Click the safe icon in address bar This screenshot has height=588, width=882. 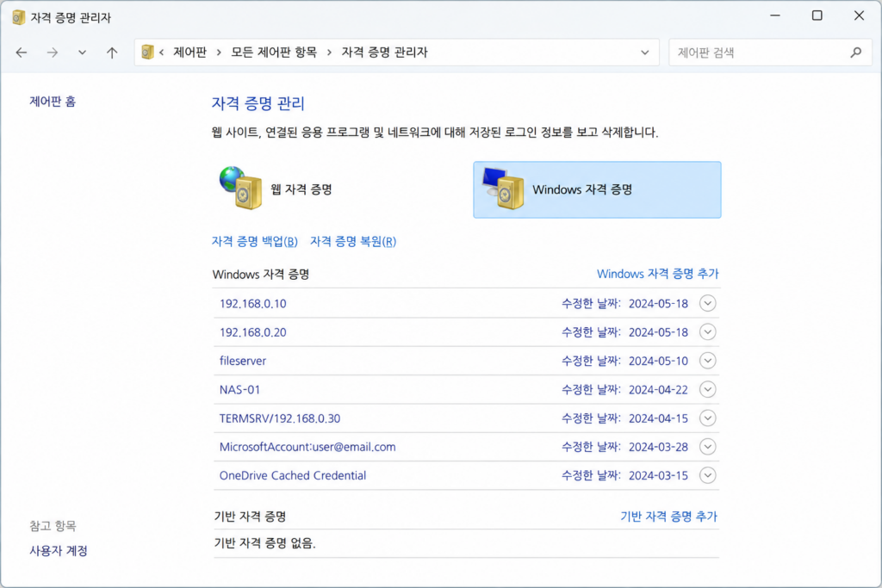coord(147,53)
